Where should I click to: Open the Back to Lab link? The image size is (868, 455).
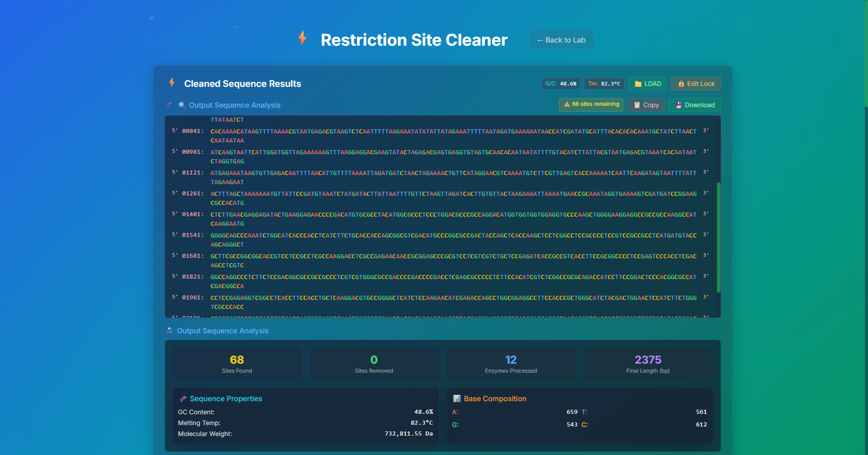(561, 40)
